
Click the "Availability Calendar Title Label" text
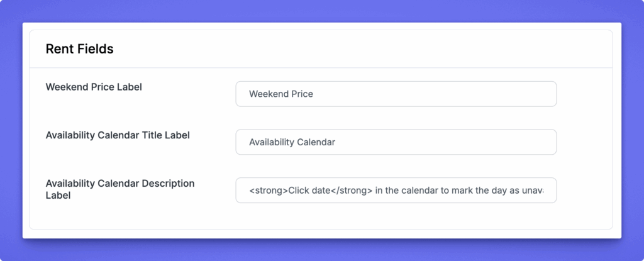click(x=118, y=135)
